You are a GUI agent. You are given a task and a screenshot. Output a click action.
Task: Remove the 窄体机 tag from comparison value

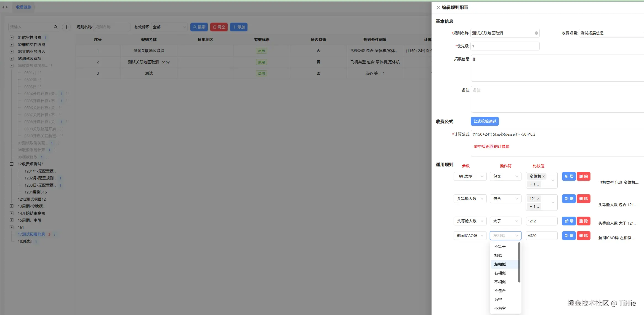tap(544, 176)
